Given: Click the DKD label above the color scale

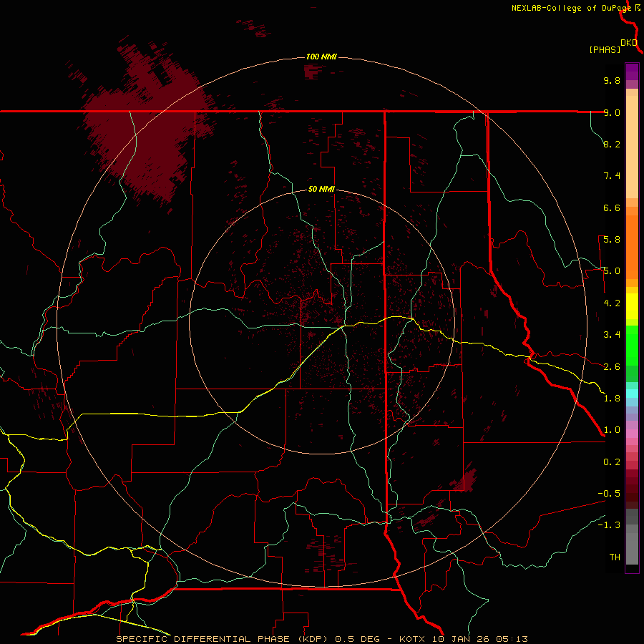Looking at the screenshot, I should (x=629, y=43).
